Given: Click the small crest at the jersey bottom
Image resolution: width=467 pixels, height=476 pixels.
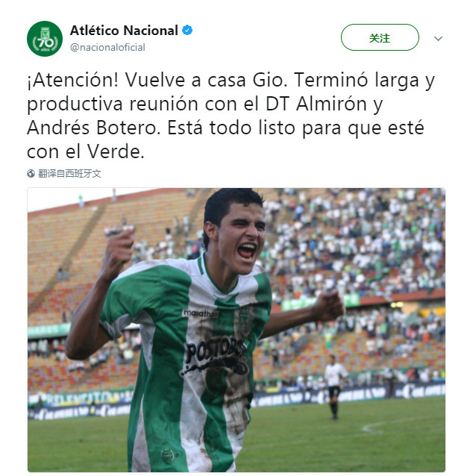Looking at the screenshot, I should [x=167, y=456].
